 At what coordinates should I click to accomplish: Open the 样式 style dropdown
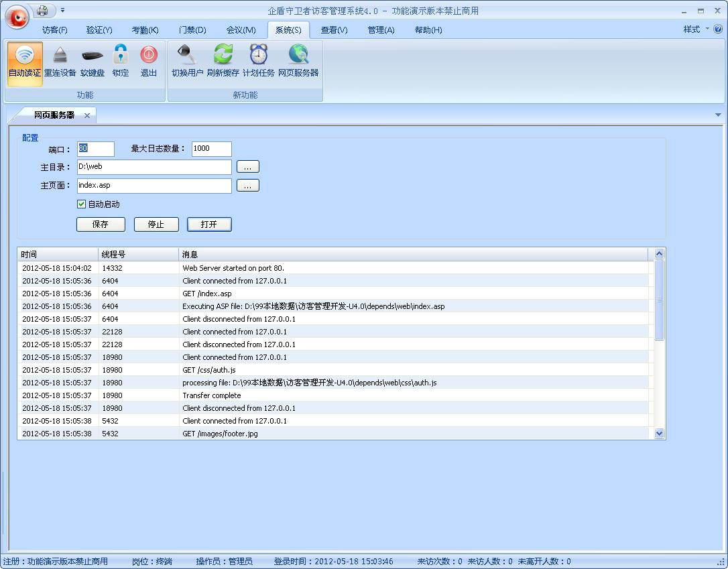[696, 29]
